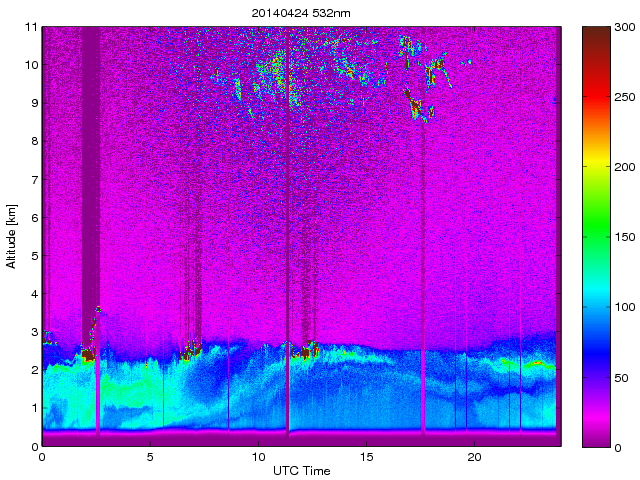
Task: Click x-axis tick label 5
Action: 150,456
